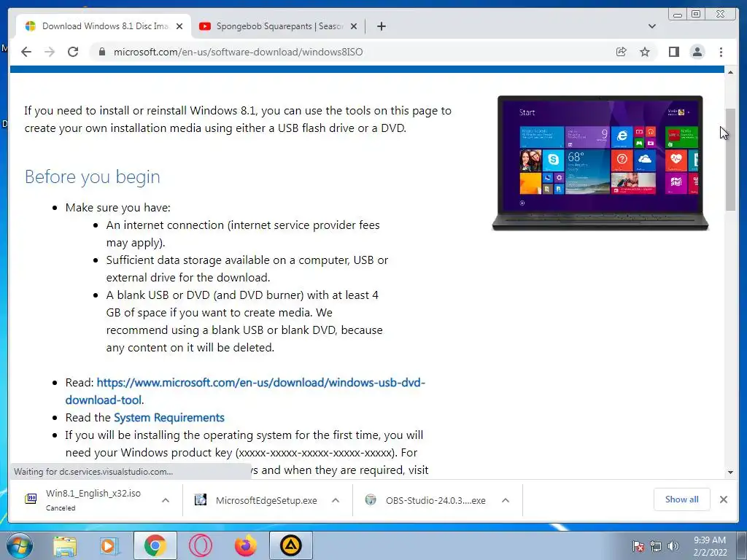Close the Download Windows 8.1 tab
Image resolution: width=747 pixels, height=560 pixels.
pos(179,26)
